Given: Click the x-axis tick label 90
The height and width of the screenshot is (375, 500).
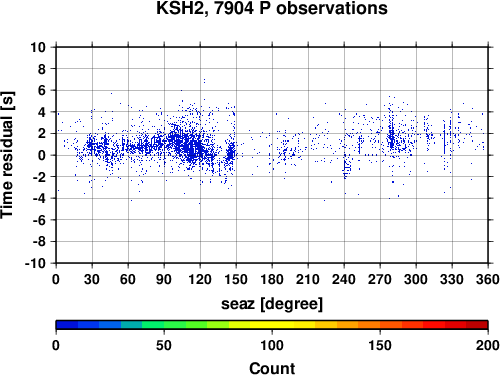Looking at the screenshot, I should pos(164,279).
